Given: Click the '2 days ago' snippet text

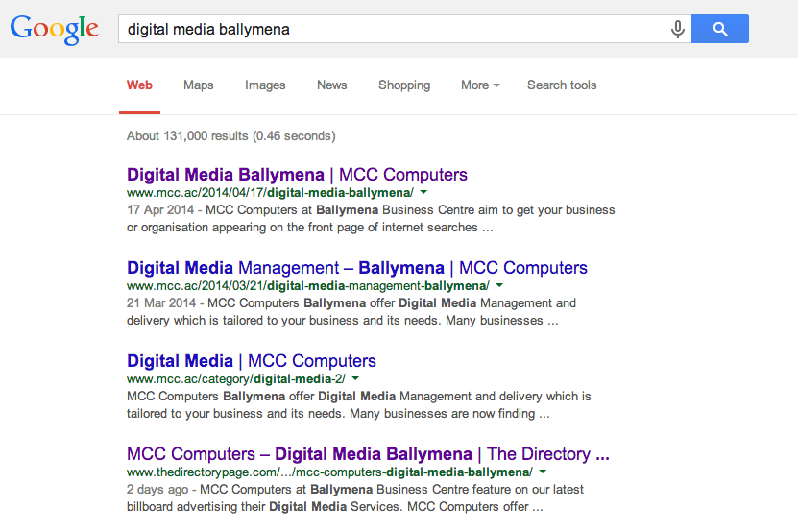Looking at the screenshot, I should click(x=157, y=489).
